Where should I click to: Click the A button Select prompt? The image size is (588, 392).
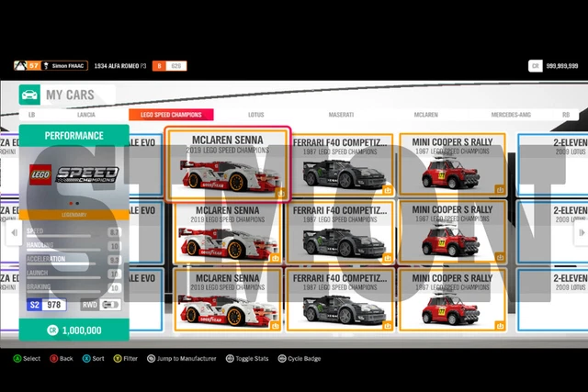(27, 359)
